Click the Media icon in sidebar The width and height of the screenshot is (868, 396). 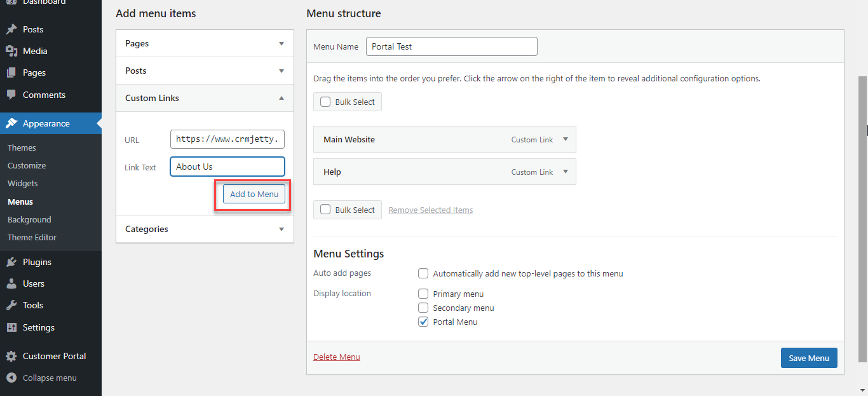pyautogui.click(x=11, y=51)
